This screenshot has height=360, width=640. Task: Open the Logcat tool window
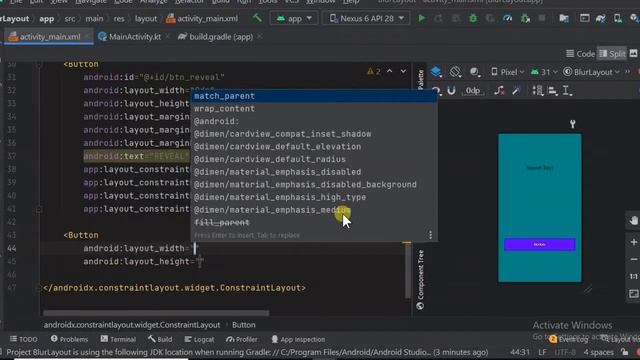coord(199,339)
